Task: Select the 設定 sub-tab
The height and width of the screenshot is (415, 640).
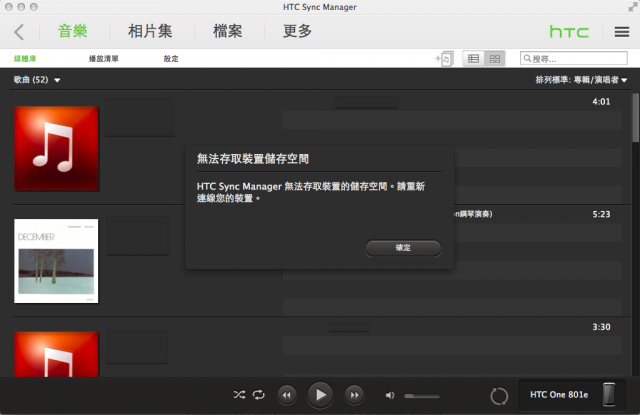Action: (x=171, y=59)
